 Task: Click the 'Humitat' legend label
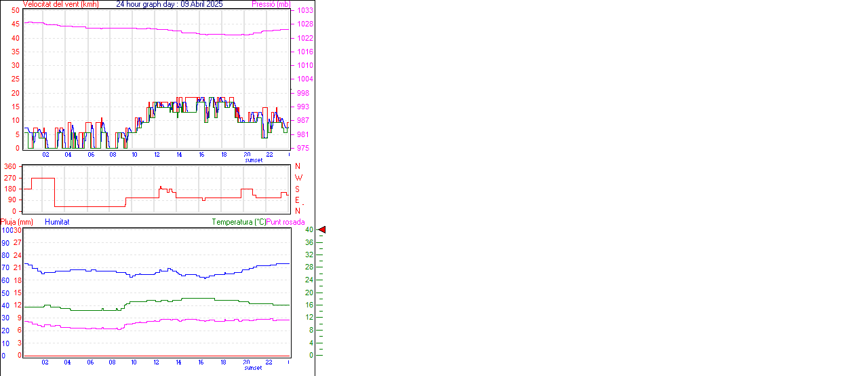(57, 222)
